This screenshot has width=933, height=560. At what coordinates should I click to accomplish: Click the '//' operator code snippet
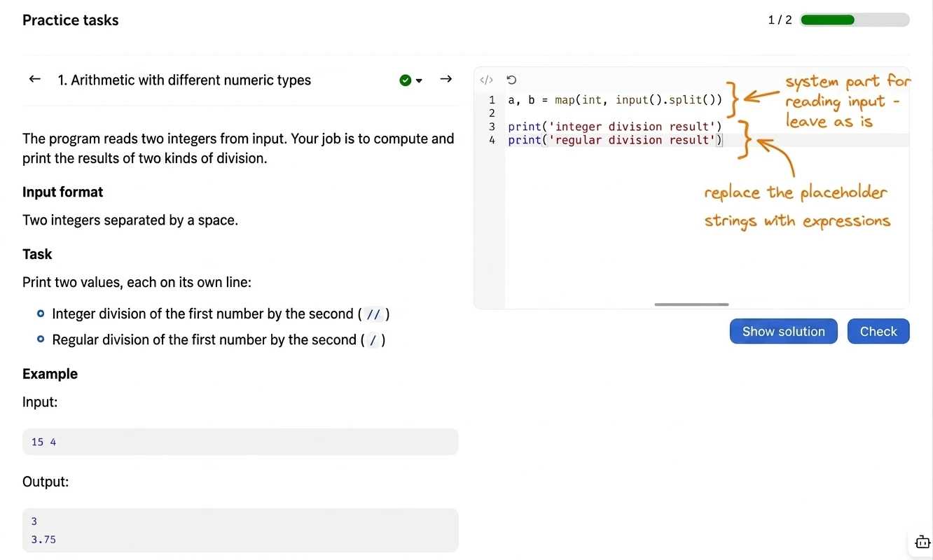(373, 314)
